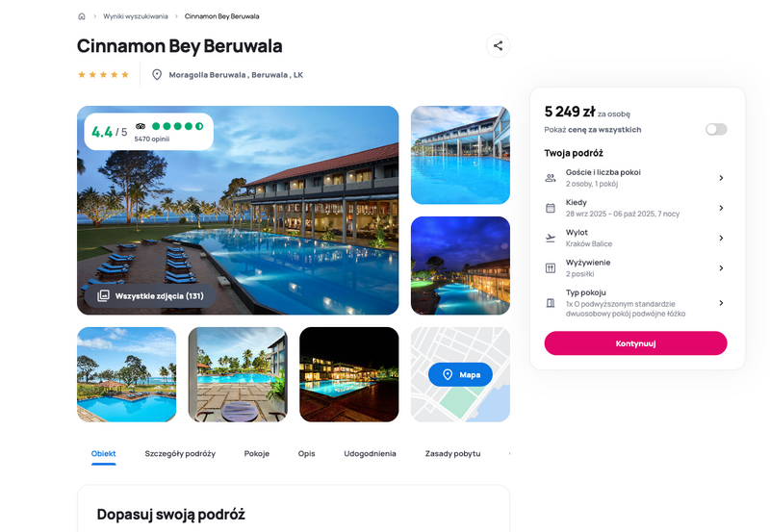Select the Pokoje tab
This screenshot has width=770, height=532.
tap(257, 453)
